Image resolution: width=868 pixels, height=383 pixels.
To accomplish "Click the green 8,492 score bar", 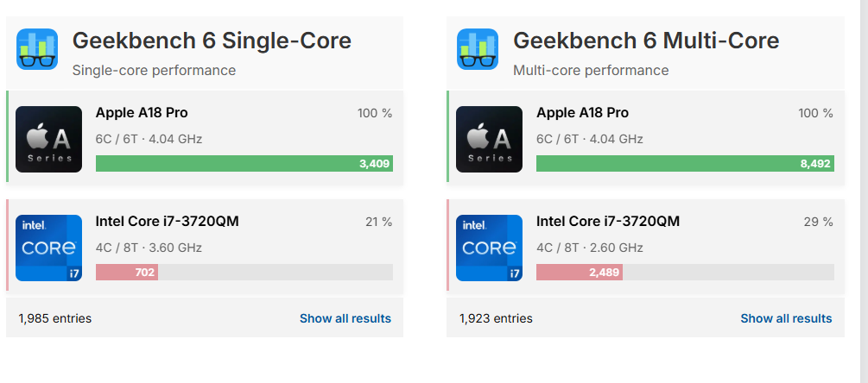I will tap(684, 164).
